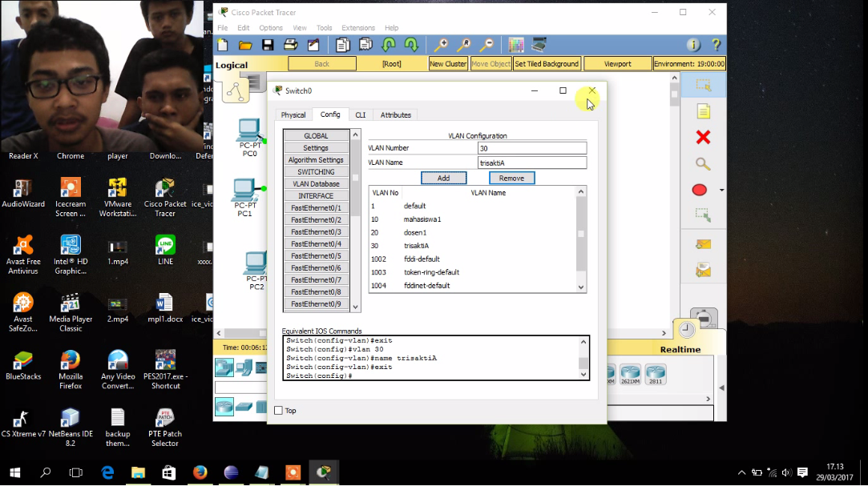Click the Zoom In magnifier icon

tap(441, 45)
